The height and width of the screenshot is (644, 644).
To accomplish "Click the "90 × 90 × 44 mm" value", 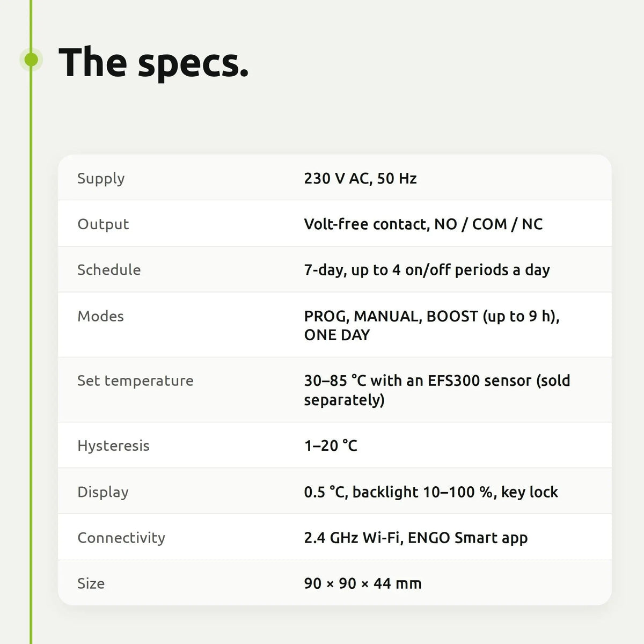I will click(x=363, y=583).
